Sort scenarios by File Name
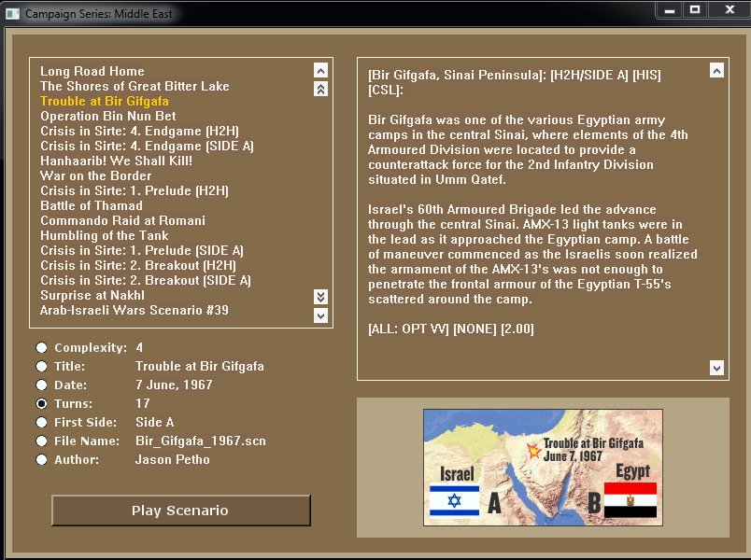This screenshot has width=751, height=560. [42, 441]
